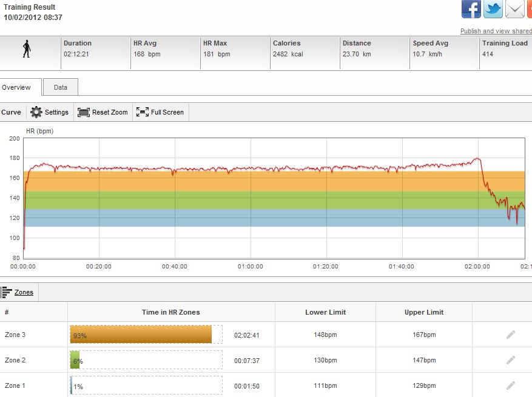Click the Reset Zoom icon

84,112
